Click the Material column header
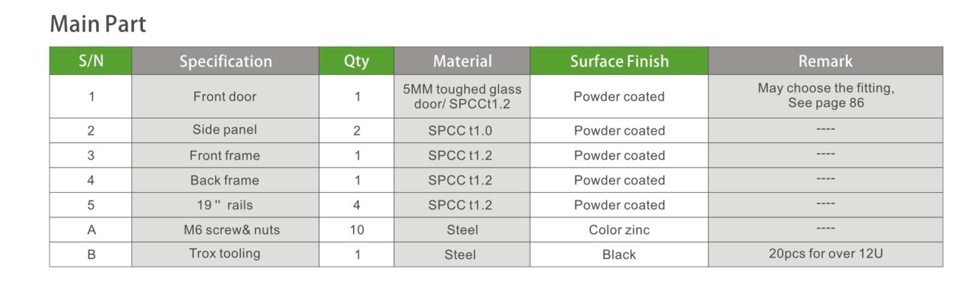 coord(462,61)
